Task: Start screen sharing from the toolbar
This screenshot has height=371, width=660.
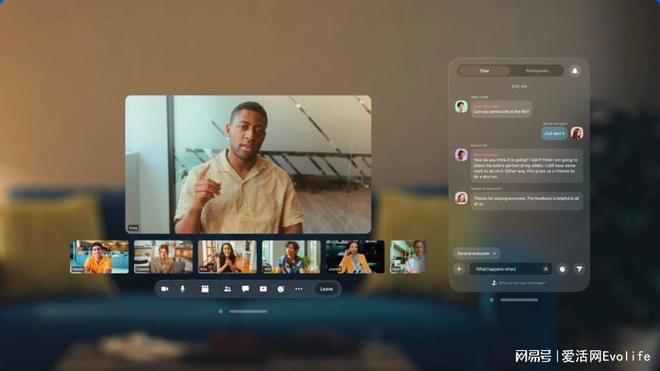Action: pos(263,289)
